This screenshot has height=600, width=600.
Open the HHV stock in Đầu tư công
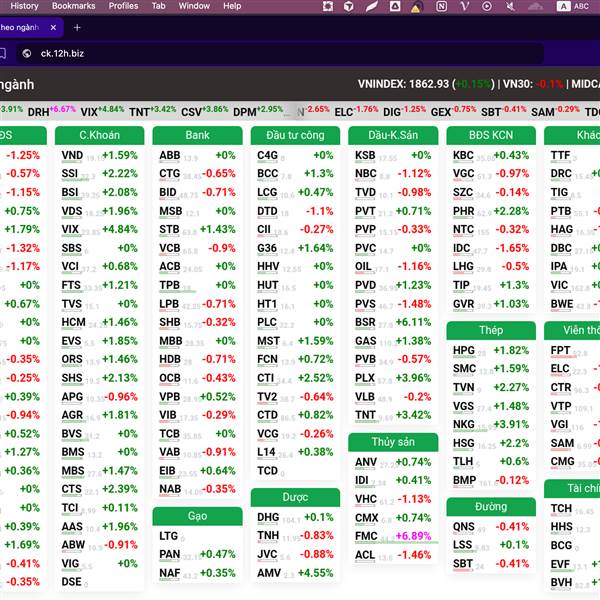tap(268, 266)
